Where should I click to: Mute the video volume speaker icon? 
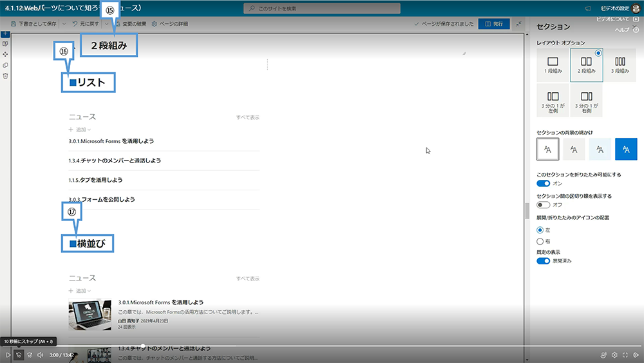click(40, 355)
